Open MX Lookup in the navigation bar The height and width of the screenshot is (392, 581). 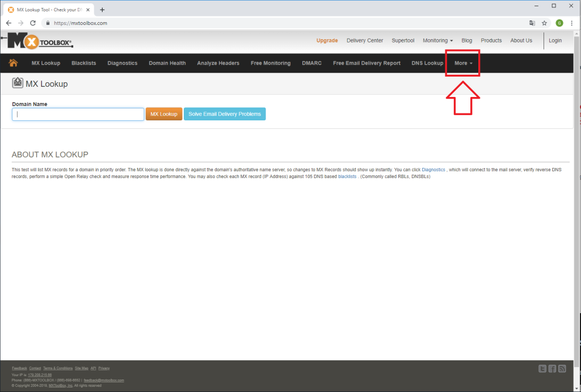pos(46,63)
